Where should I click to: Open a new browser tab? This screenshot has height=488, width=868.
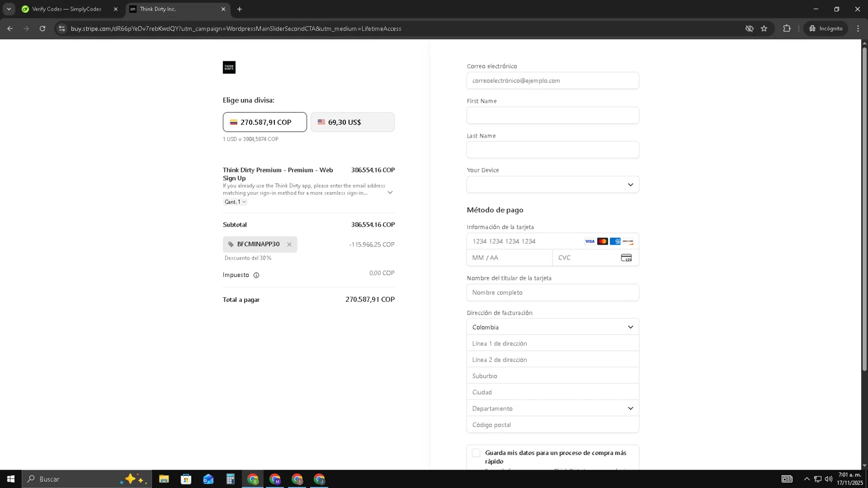pyautogui.click(x=240, y=9)
